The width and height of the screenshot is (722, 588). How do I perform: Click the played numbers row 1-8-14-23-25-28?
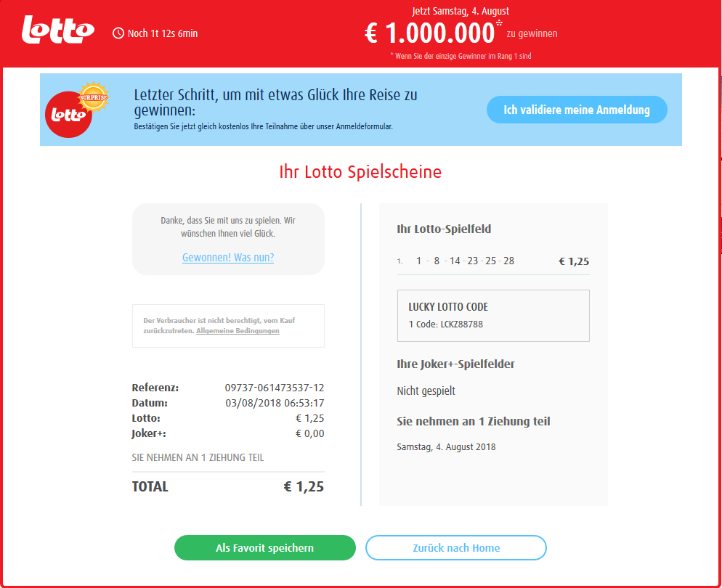465,261
